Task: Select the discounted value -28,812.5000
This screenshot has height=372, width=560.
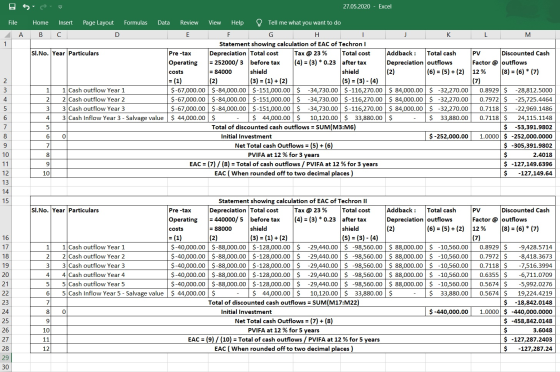Action: (x=528, y=90)
